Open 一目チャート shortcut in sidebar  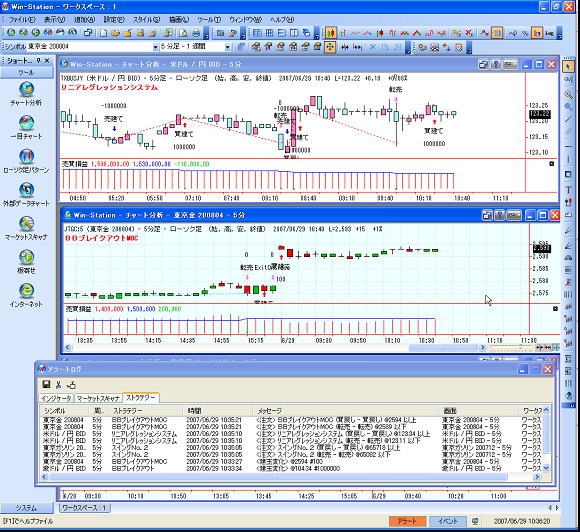pyautogui.click(x=26, y=127)
